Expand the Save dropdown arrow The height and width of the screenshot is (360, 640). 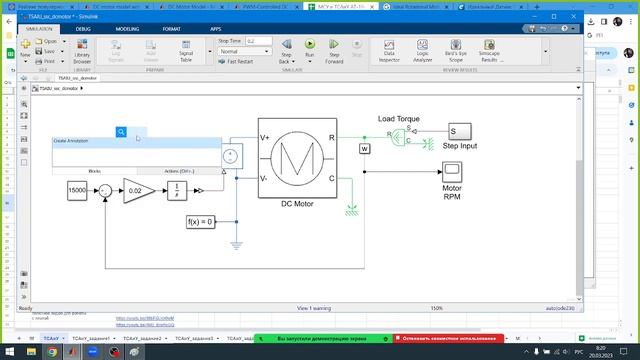[62, 51]
